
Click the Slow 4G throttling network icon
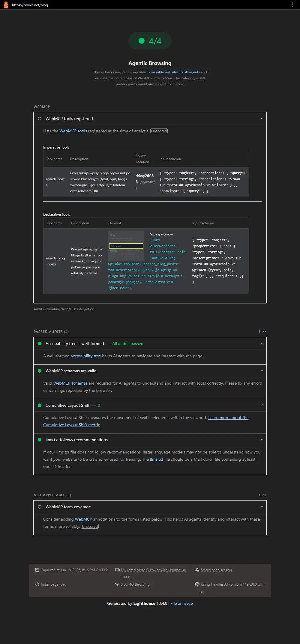coord(117,584)
